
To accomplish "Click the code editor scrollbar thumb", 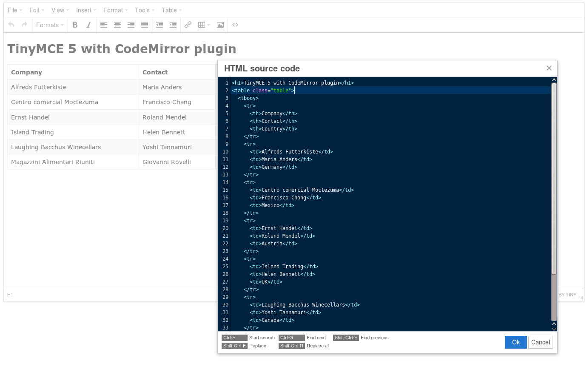I will 554,179.
